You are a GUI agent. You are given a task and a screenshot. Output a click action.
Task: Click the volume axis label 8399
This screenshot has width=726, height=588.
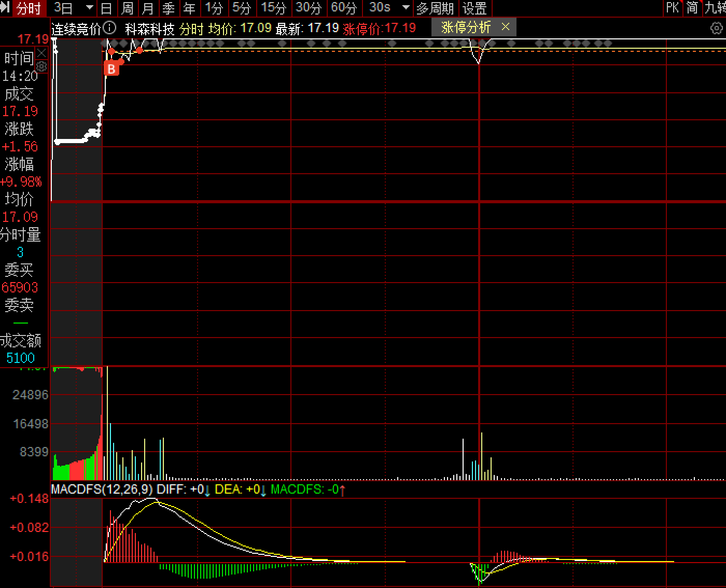34,452
